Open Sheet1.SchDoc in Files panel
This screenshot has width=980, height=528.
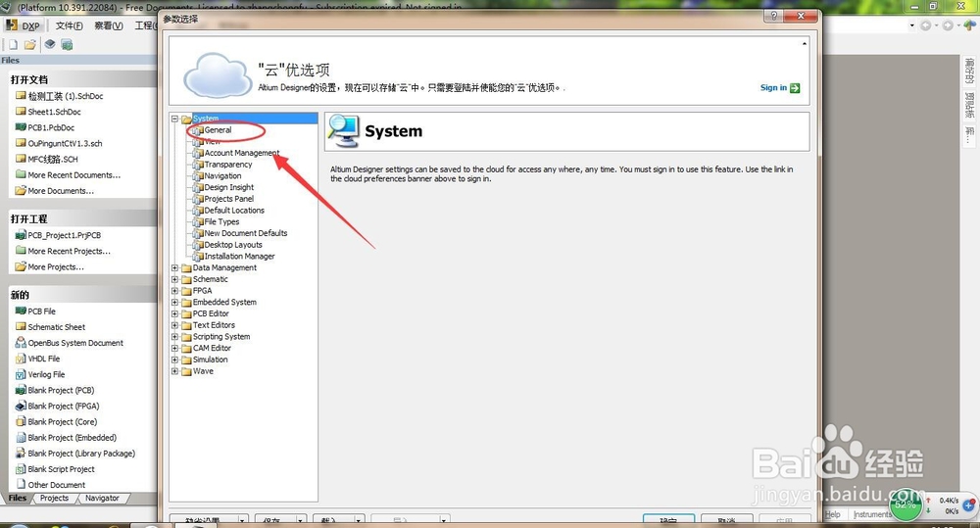[54, 112]
